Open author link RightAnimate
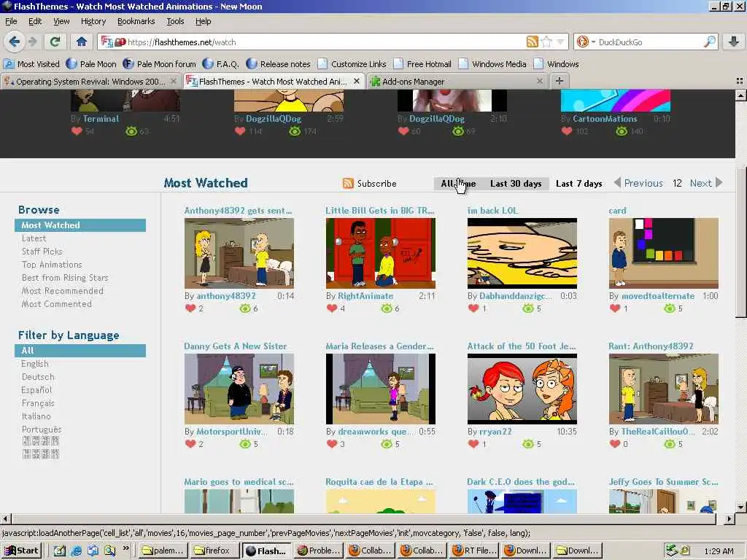 (365, 296)
